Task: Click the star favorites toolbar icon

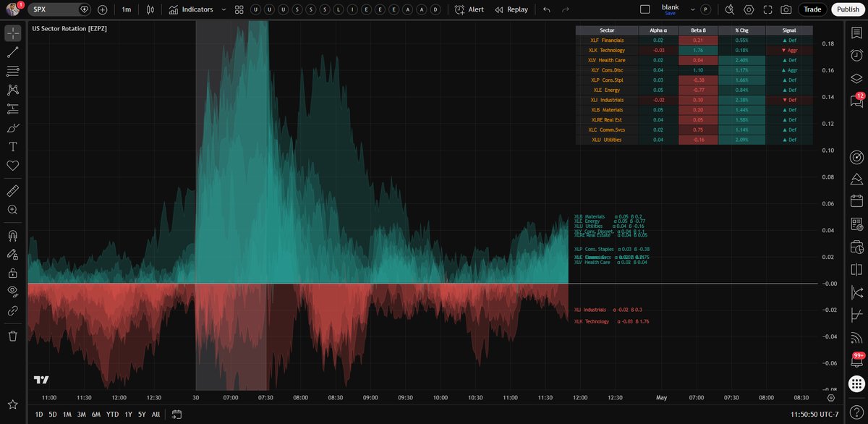Action: (x=12, y=404)
